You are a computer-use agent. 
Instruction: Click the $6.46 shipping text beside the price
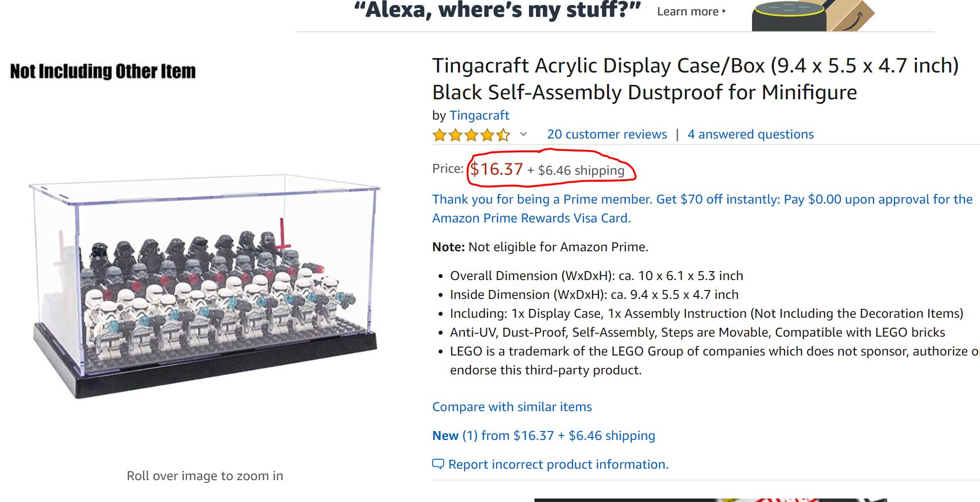tap(581, 171)
